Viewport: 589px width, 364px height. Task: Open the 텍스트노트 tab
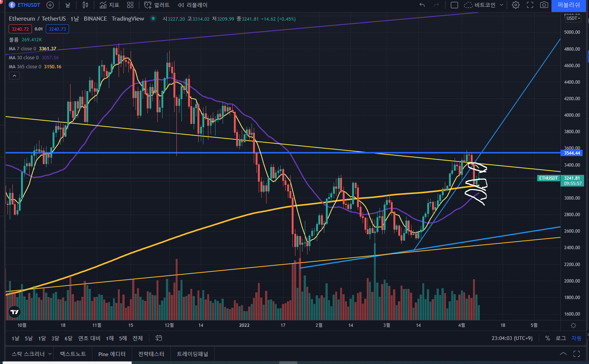(x=73, y=354)
